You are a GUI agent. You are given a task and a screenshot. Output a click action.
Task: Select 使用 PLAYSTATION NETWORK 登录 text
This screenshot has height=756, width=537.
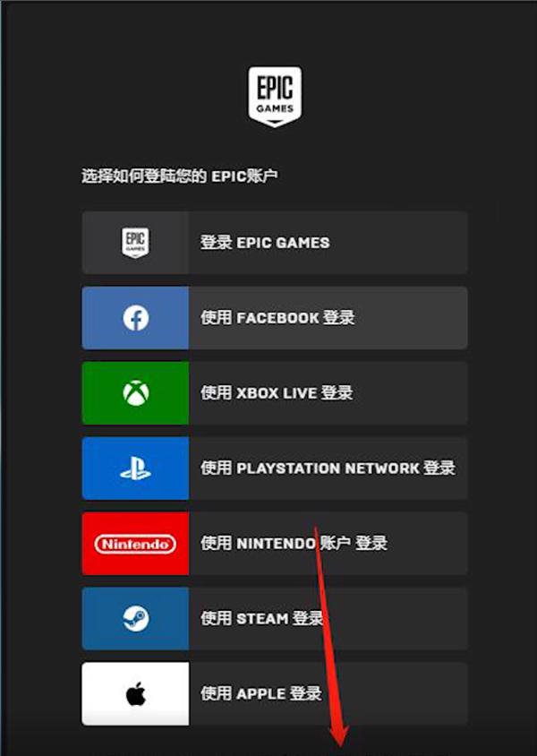[x=328, y=468]
